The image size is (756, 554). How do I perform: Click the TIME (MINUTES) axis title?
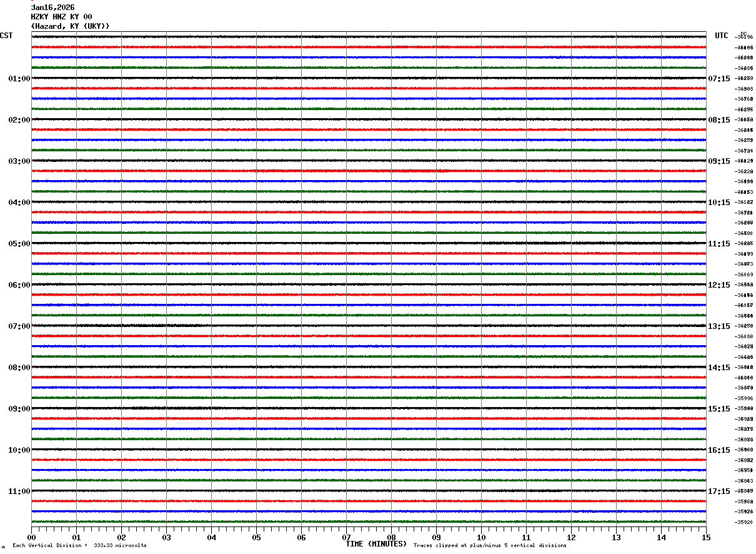pyautogui.click(x=376, y=544)
